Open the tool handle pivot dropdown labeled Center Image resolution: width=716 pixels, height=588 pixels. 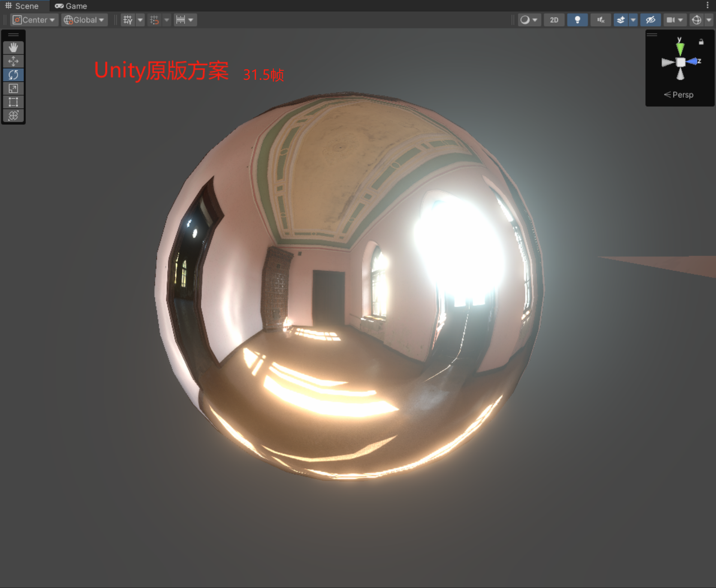pyautogui.click(x=33, y=20)
